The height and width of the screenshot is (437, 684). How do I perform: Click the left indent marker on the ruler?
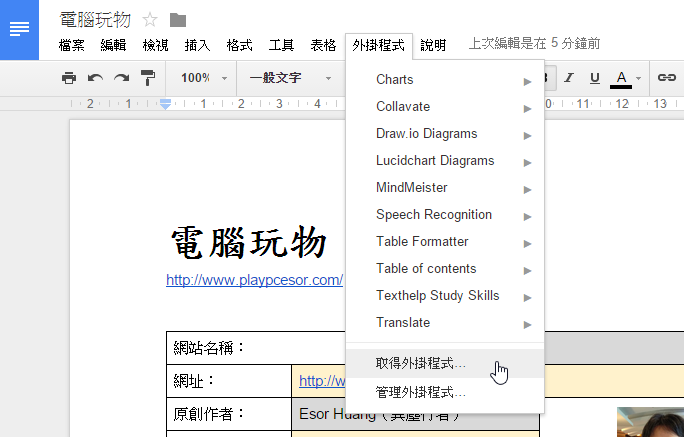tap(165, 104)
